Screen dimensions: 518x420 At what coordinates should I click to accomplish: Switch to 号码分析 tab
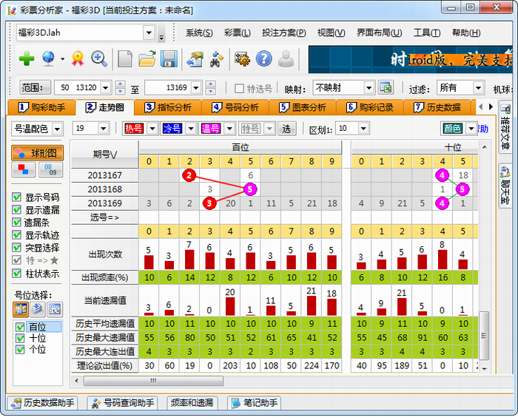236,107
